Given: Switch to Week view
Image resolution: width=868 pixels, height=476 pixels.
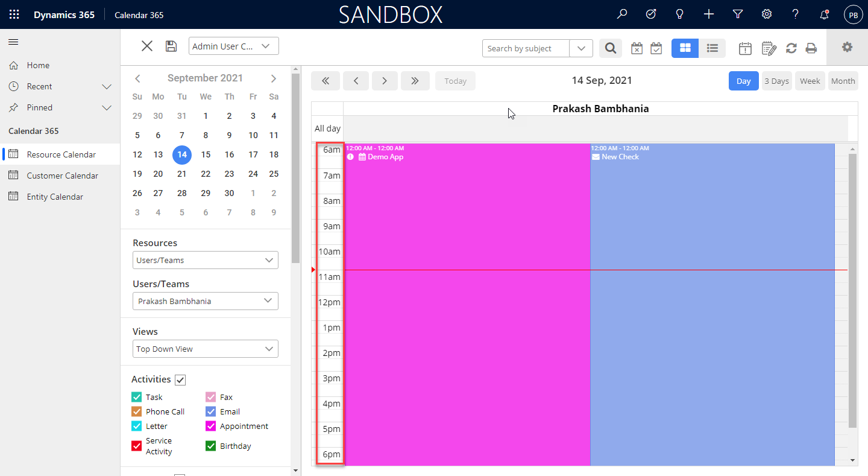Looking at the screenshot, I should (x=810, y=81).
